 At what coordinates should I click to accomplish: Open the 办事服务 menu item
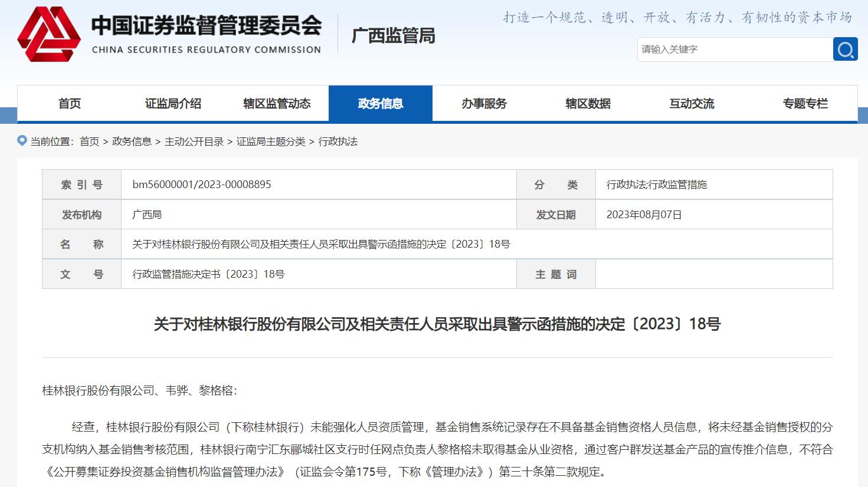(483, 103)
